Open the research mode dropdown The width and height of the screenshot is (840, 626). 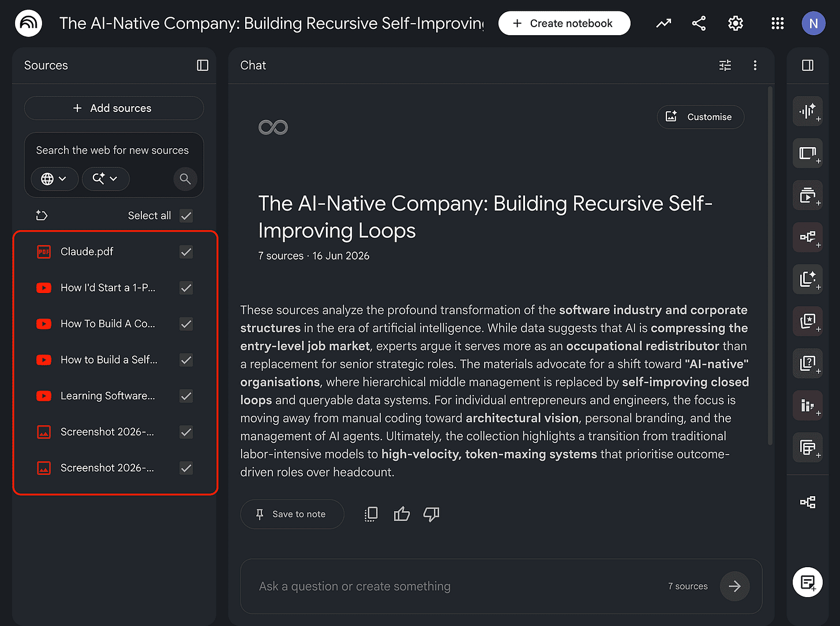[106, 179]
